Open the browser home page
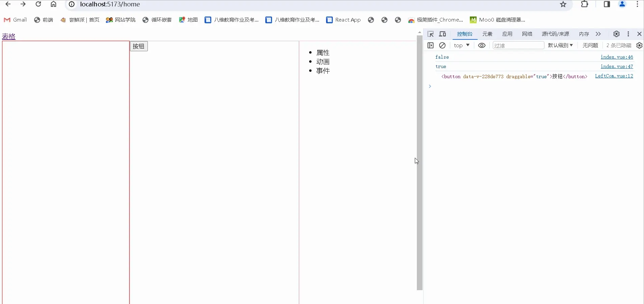The image size is (644, 304). [53, 4]
